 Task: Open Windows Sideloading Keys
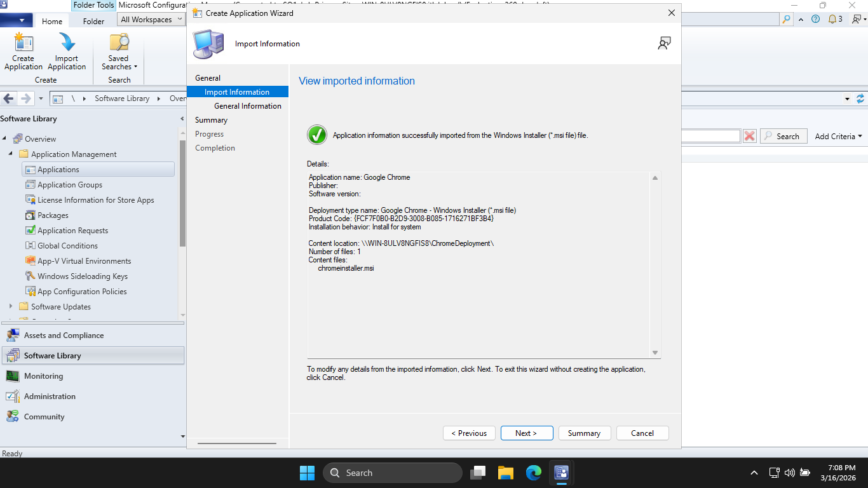pyautogui.click(x=83, y=276)
